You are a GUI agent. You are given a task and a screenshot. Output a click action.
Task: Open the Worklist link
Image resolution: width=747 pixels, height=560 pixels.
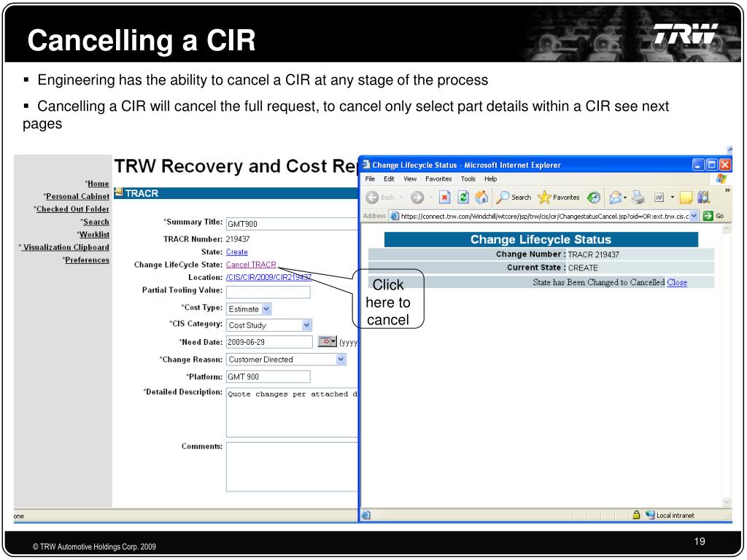tap(94, 234)
